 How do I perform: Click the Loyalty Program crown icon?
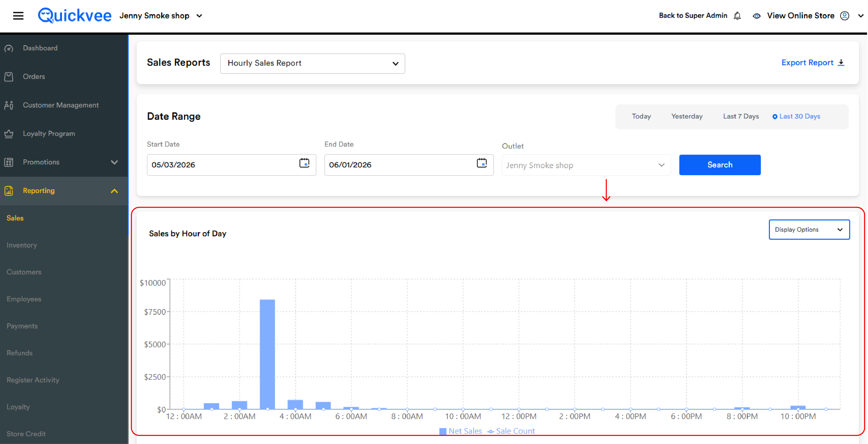(9, 134)
